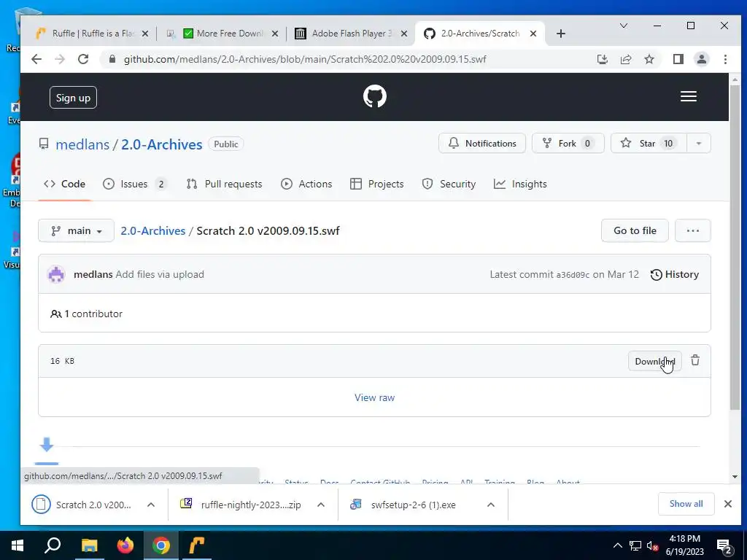Viewport: 747px width, 560px height.
Task: Open File Explorer from taskbar
Action: pyautogui.click(x=89, y=545)
